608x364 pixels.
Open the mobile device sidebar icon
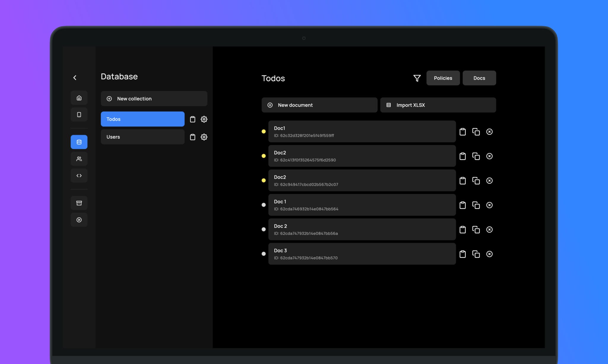click(x=79, y=115)
